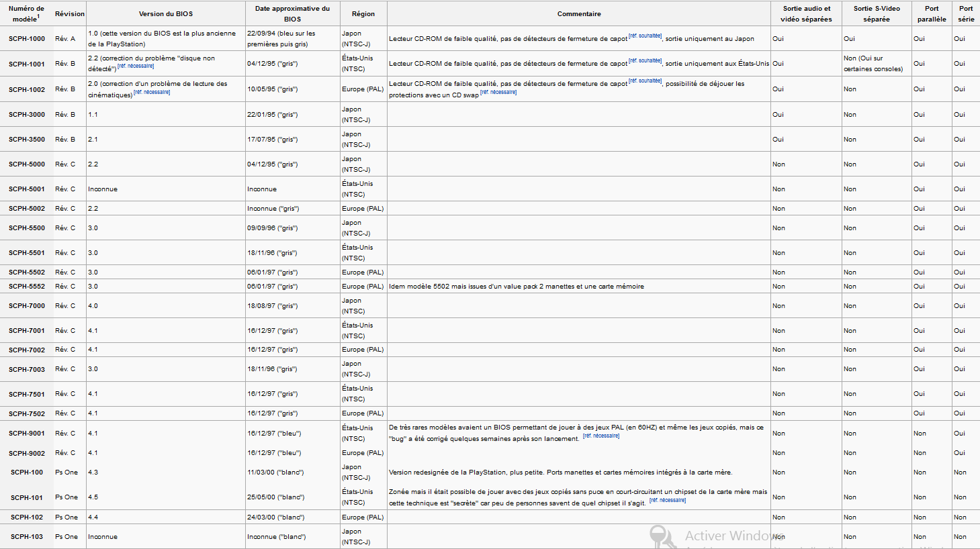Click the "09/09/96" BIOS date cell
Screen dimensions: 980x549
pyautogui.click(x=293, y=228)
